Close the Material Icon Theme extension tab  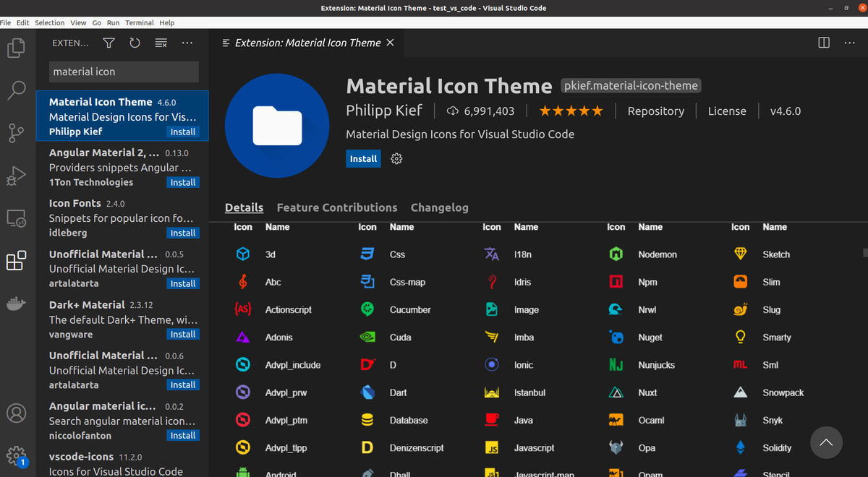[x=391, y=43]
